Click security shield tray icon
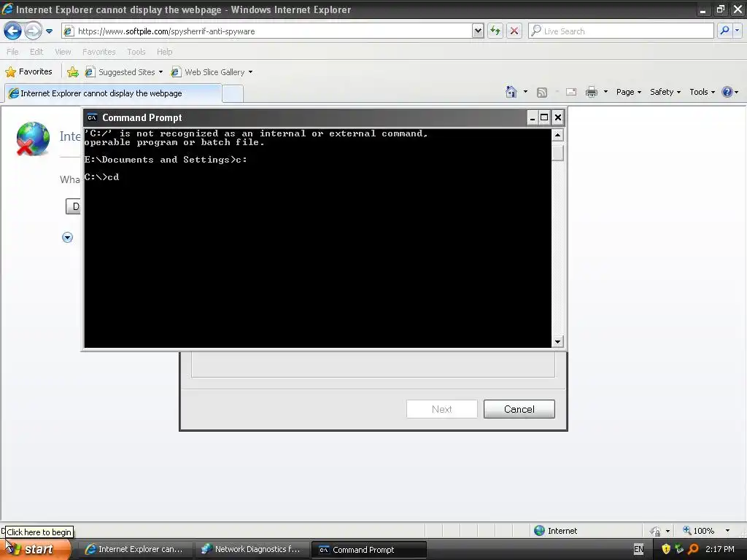The image size is (747, 560). 666,549
